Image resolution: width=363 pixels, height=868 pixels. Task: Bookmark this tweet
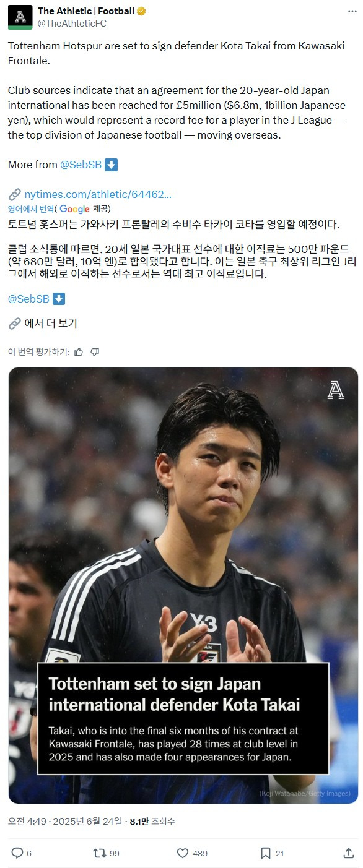pos(265,853)
